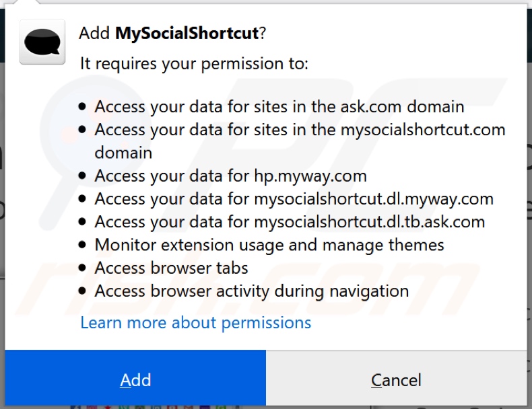The width and height of the screenshot is (532, 409).
Task: Click the MySocialShortcut speech bubble extension icon
Action: 42,42
